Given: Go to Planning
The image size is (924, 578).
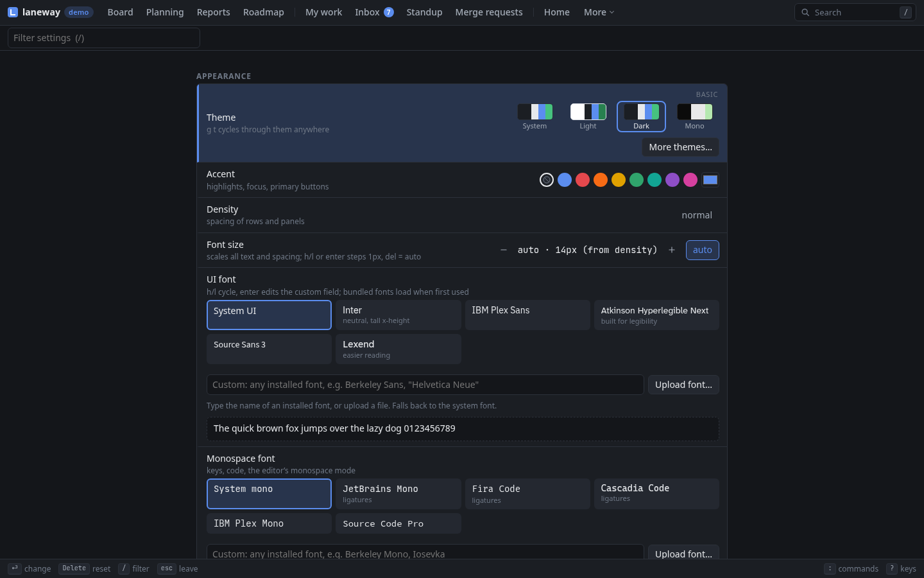Looking at the screenshot, I should [165, 12].
